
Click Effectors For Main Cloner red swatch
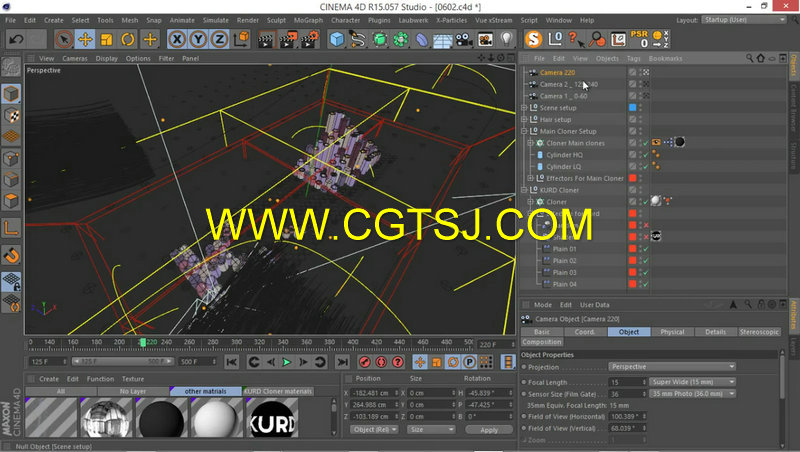(x=633, y=178)
